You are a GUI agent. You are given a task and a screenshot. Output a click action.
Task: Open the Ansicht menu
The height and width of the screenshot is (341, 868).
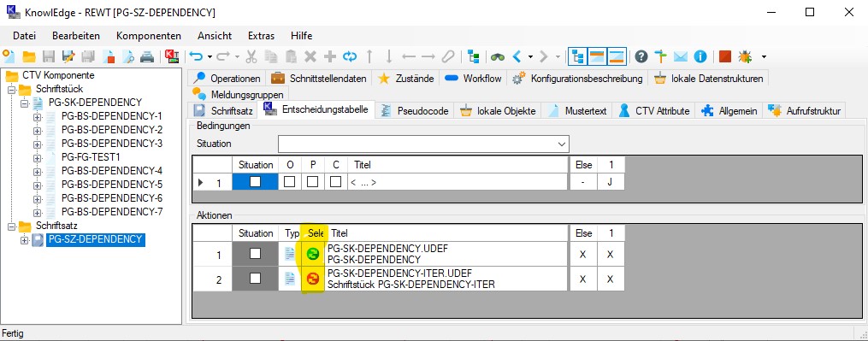[x=215, y=35]
